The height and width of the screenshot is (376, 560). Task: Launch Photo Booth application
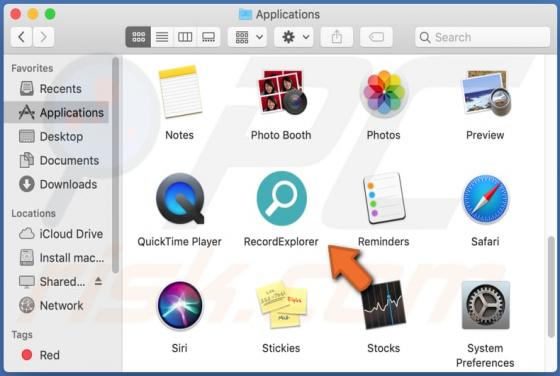[282, 92]
